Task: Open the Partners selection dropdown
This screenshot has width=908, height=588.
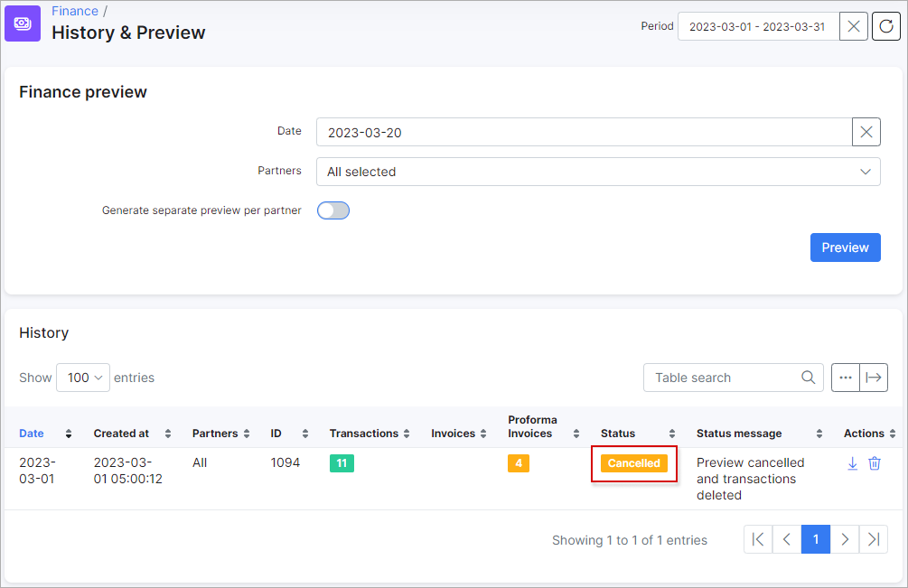Action: (x=598, y=171)
